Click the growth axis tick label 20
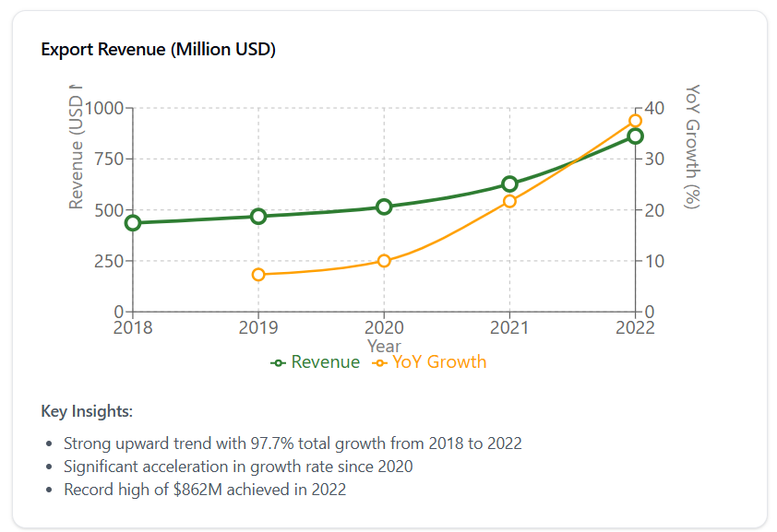777x532 pixels. pyautogui.click(x=654, y=210)
